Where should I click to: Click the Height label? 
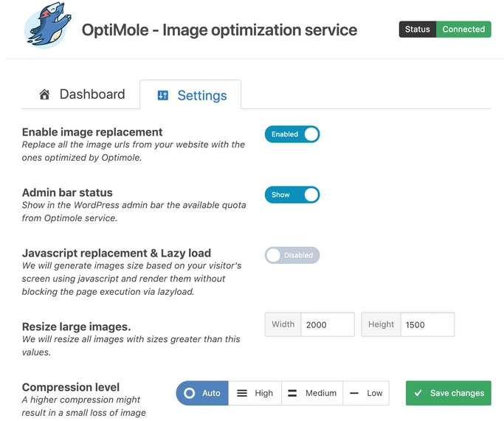(381, 324)
